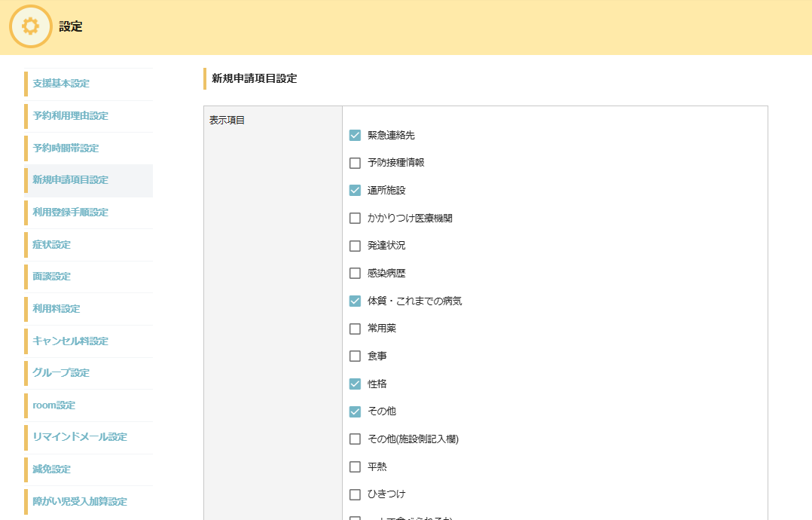Viewport: 812px width, 520px height.
Task: Check the 発達状況 option
Action: tap(355, 246)
